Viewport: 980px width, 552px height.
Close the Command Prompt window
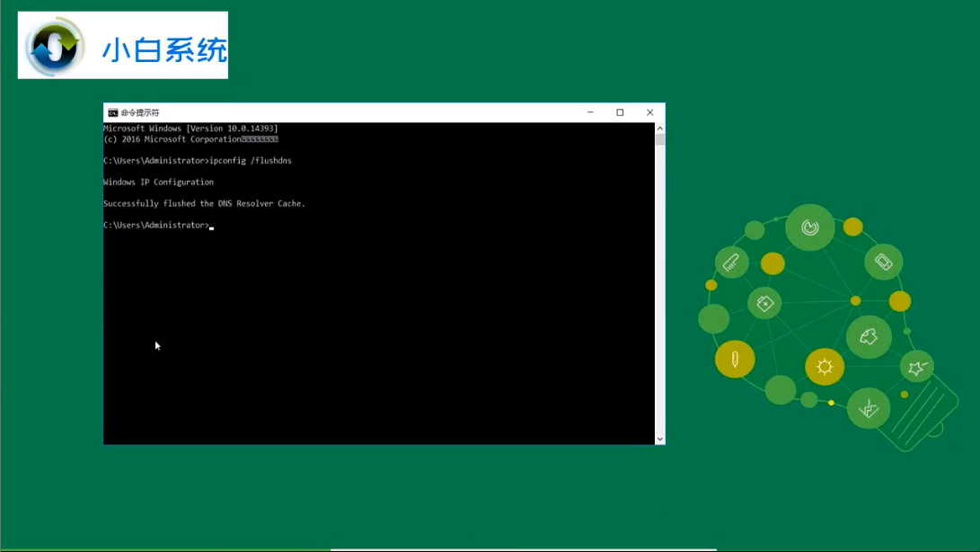pyautogui.click(x=650, y=112)
